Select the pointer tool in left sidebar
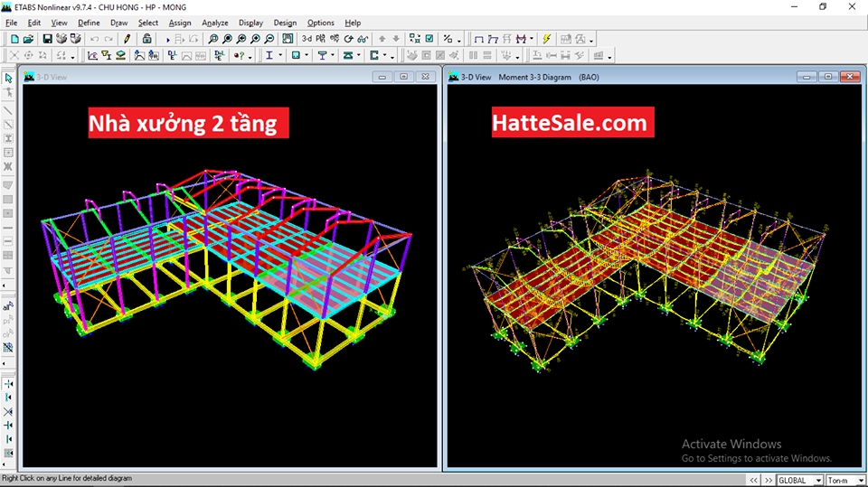The width and height of the screenshot is (868, 487). coord(8,78)
